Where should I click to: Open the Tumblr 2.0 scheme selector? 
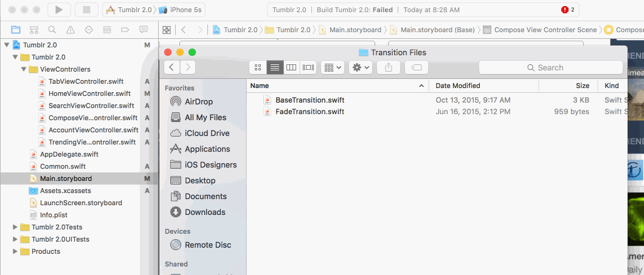(x=128, y=10)
